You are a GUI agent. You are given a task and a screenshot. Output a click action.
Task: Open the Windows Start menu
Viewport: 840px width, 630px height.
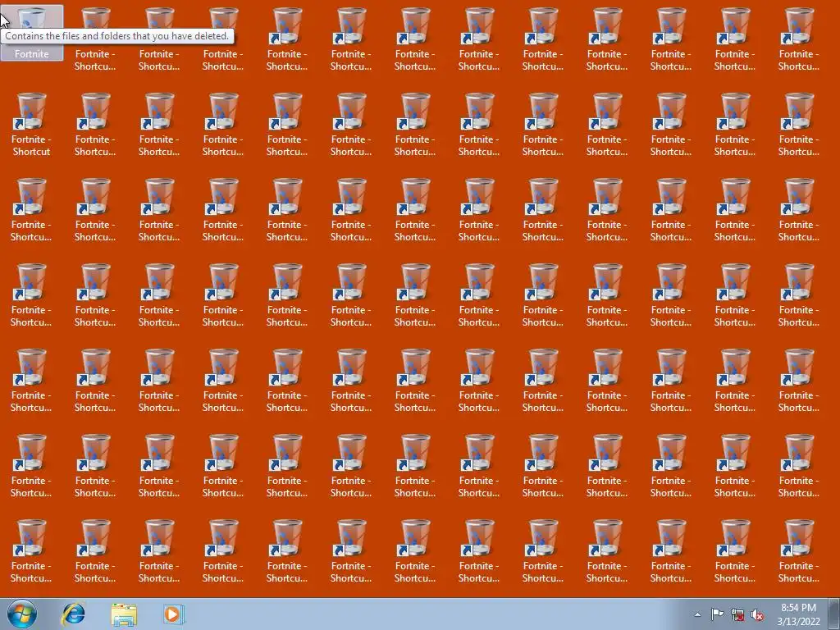(x=22, y=614)
